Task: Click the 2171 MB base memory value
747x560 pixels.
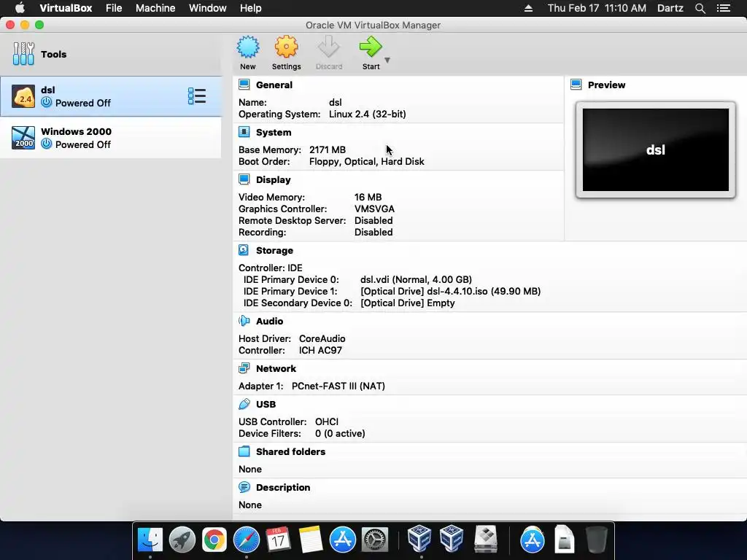Action: coord(328,149)
